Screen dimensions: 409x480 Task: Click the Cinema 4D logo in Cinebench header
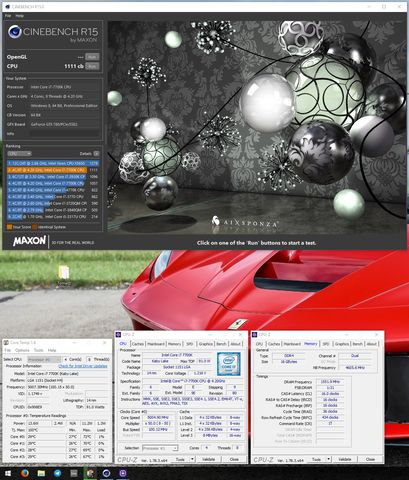pyautogui.click(x=15, y=32)
